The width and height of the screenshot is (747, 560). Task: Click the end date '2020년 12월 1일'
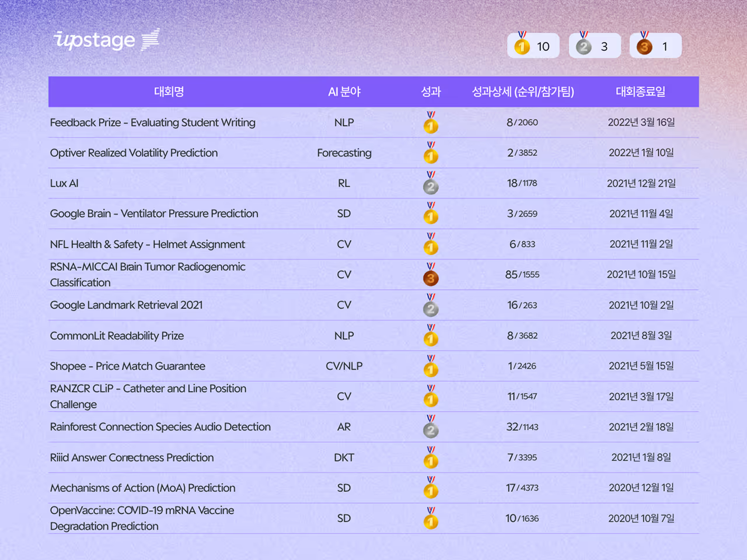point(641,488)
